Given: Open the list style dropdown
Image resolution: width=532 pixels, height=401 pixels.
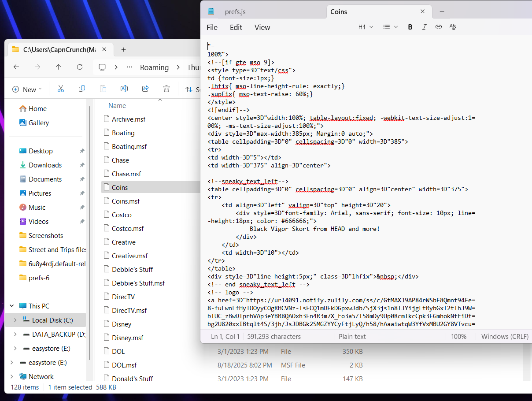Looking at the screenshot, I should 390,27.
